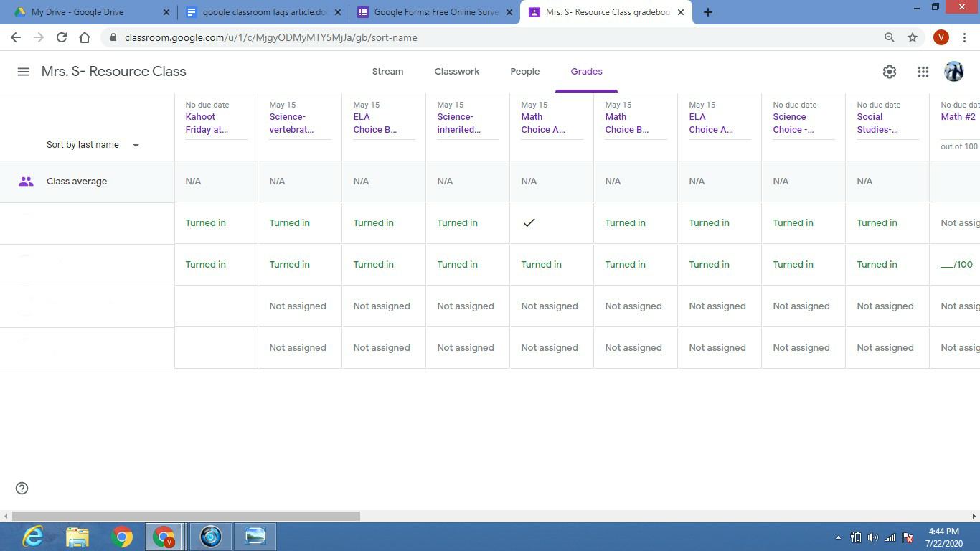The width and height of the screenshot is (980, 551).
Task: Open the Social Studies assignment link
Action: (x=877, y=123)
